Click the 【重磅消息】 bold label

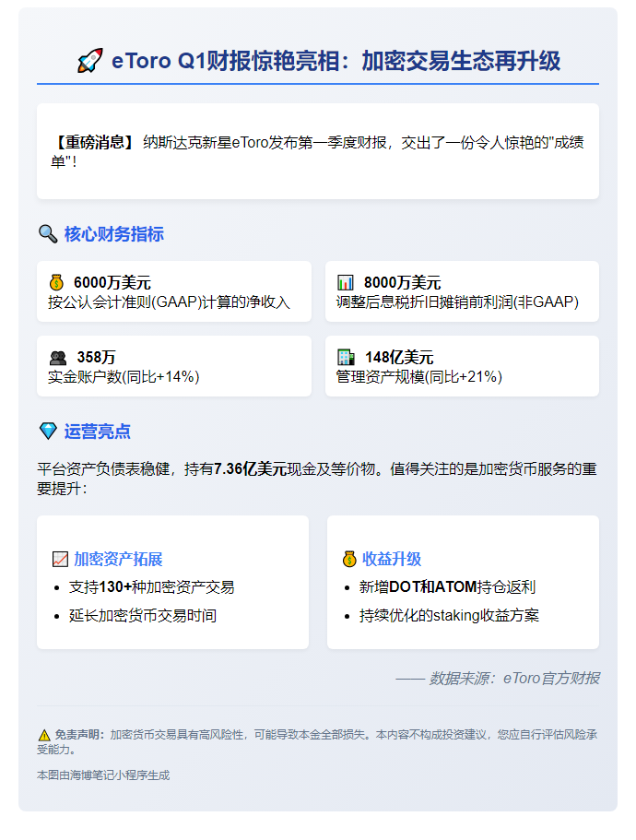pyautogui.click(x=95, y=143)
